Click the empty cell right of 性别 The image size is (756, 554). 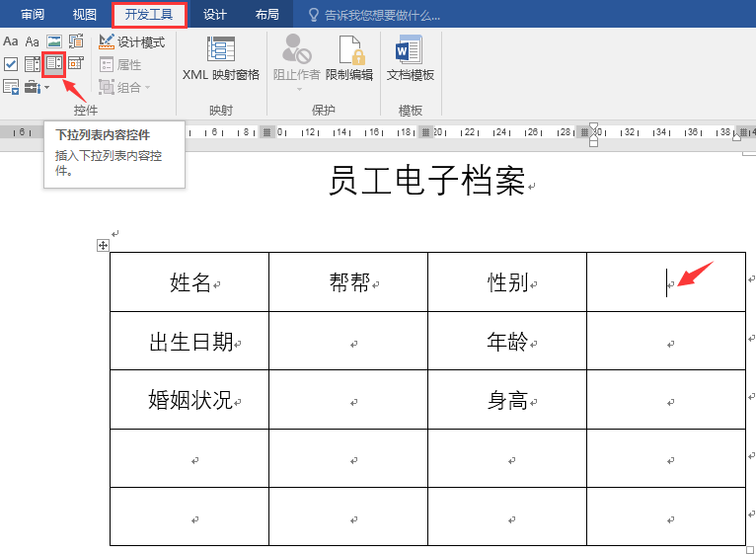666,281
